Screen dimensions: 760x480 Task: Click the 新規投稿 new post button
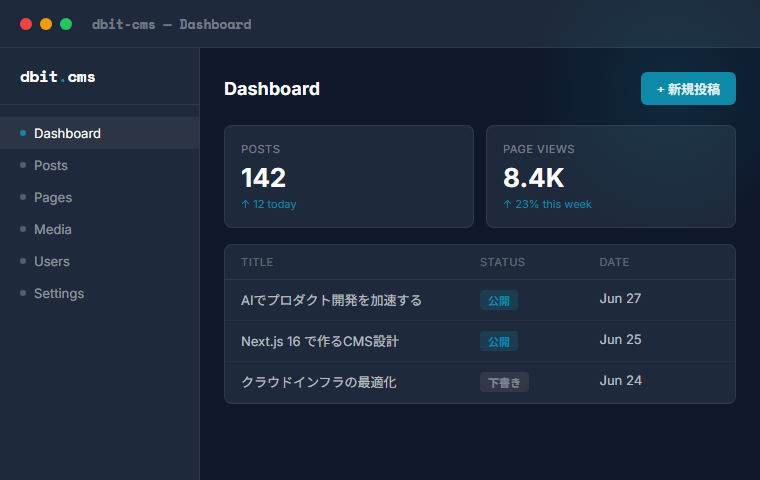tap(688, 89)
